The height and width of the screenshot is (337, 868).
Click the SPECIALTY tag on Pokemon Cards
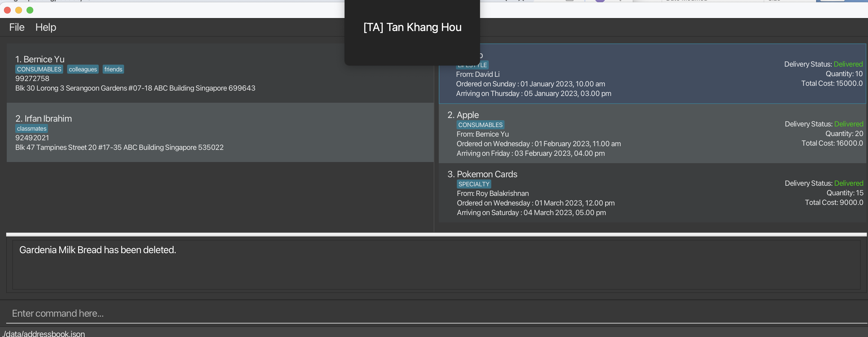pos(474,184)
